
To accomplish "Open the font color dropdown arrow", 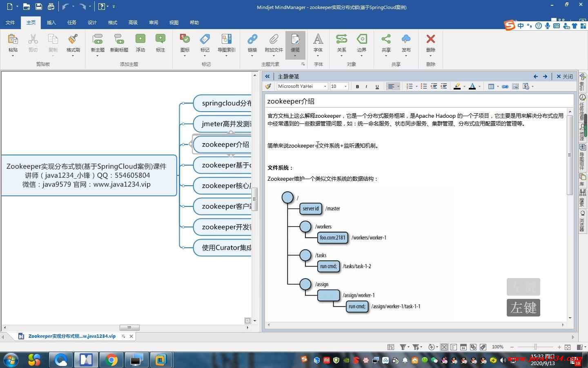I will (479, 86).
